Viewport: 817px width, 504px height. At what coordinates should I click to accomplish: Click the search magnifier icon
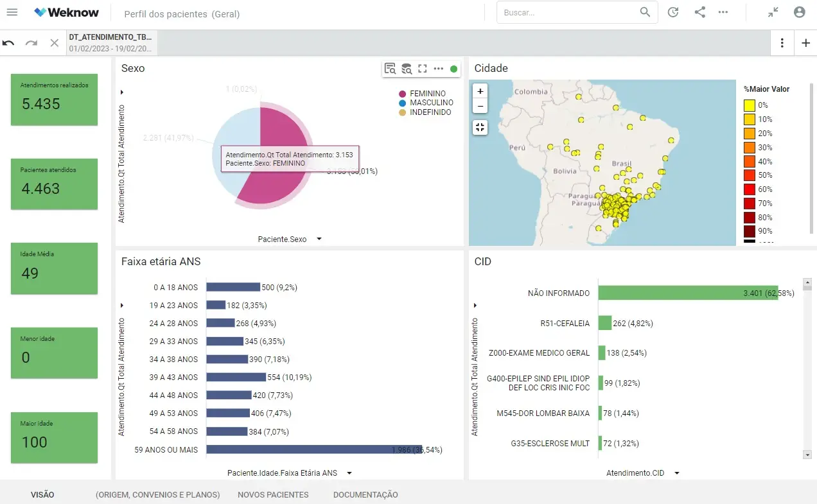point(645,12)
